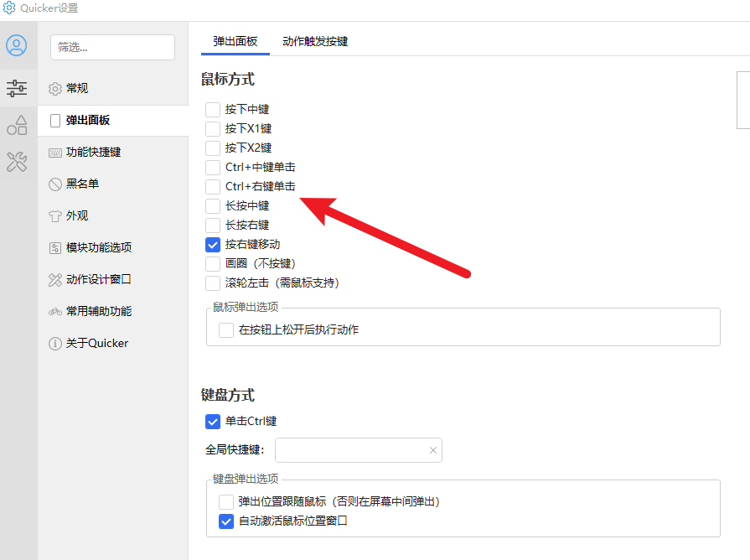Uncheck the 按右键移动 checkbox

click(213, 245)
